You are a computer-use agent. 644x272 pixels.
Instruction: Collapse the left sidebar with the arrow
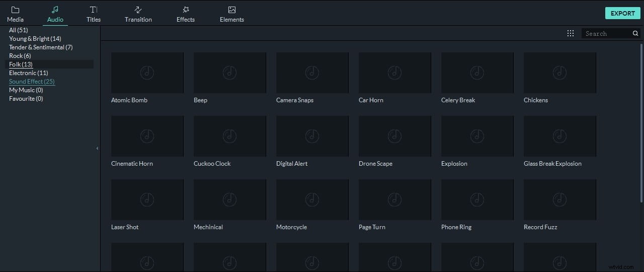97,149
